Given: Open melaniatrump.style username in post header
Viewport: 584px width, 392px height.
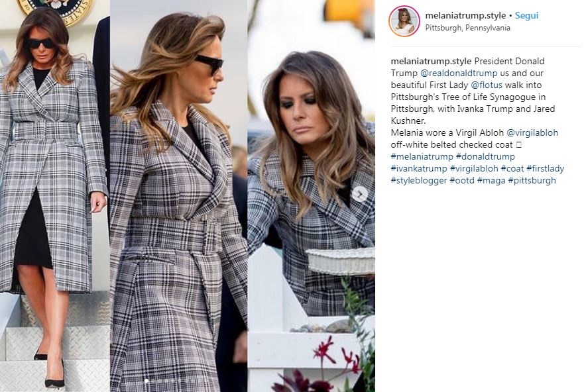Looking at the screenshot, I should pyautogui.click(x=465, y=16).
